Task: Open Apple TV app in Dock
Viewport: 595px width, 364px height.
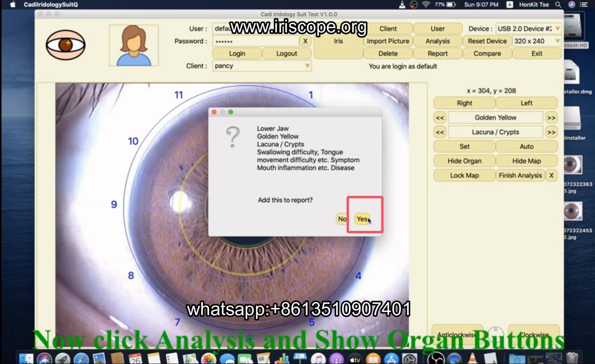Action: point(355,358)
